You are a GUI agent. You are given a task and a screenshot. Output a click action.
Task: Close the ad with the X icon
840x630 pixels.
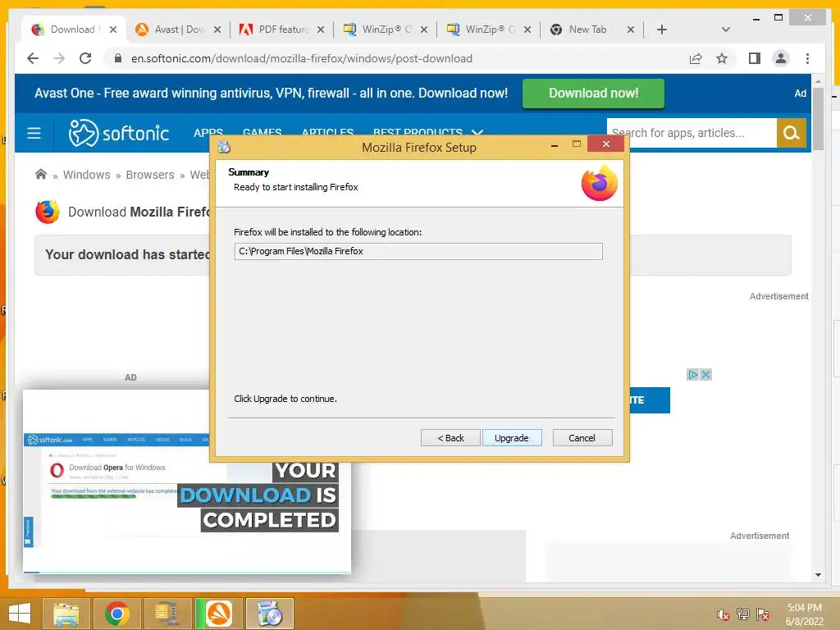click(705, 374)
